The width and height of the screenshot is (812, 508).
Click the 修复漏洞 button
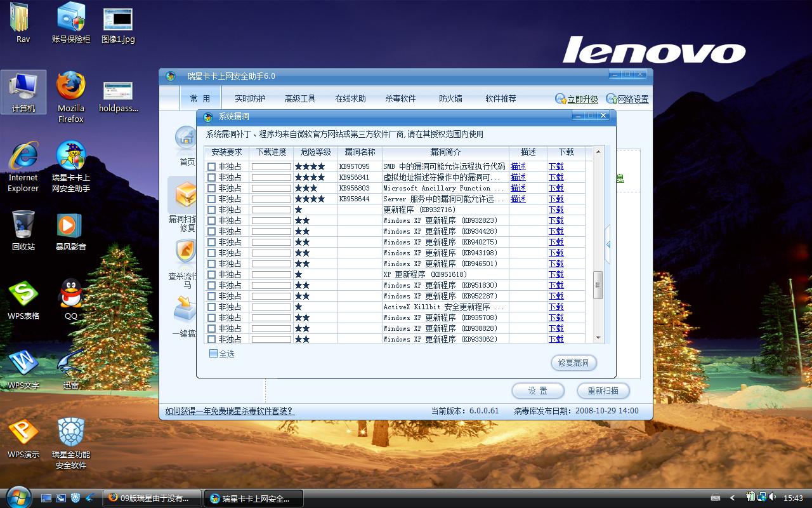573,363
